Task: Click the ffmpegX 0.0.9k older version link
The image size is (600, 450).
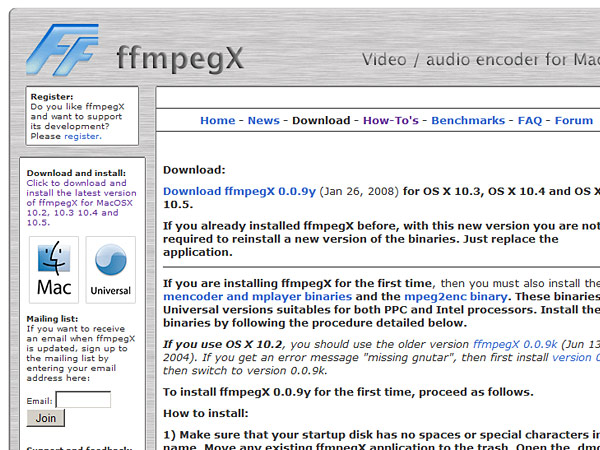Action: click(515, 344)
